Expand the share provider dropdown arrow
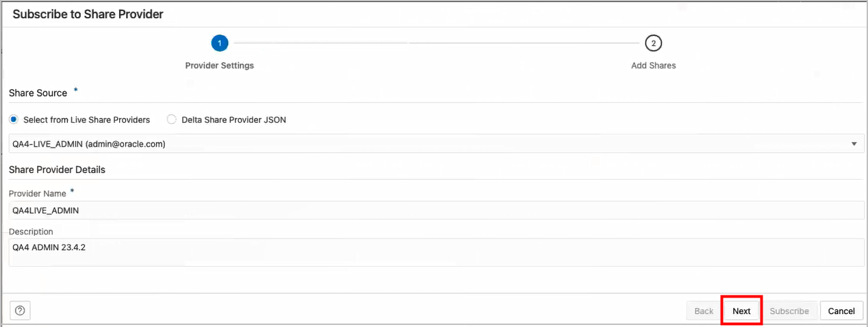This screenshot has width=868, height=327. tap(854, 144)
